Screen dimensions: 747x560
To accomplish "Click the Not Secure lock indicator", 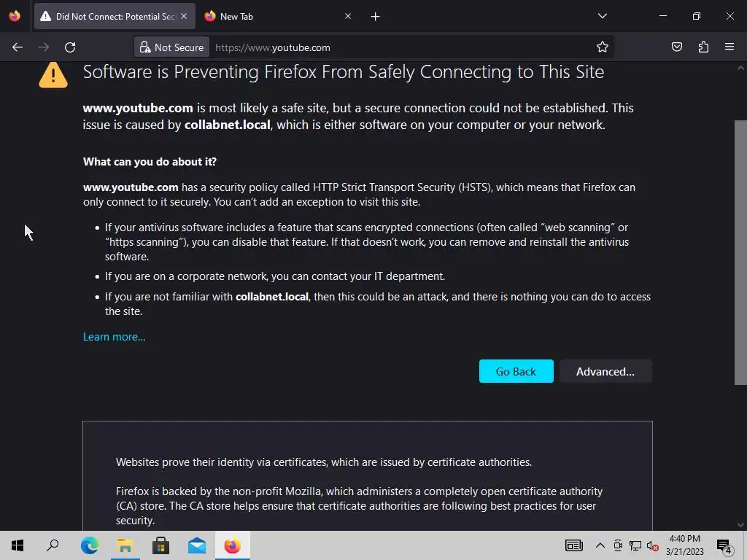I will pyautogui.click(x=171, y=47).
